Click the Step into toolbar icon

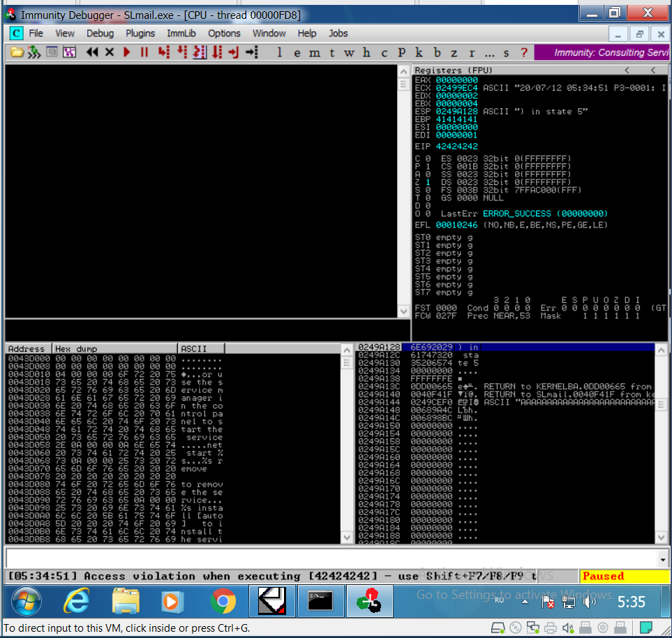164,52
